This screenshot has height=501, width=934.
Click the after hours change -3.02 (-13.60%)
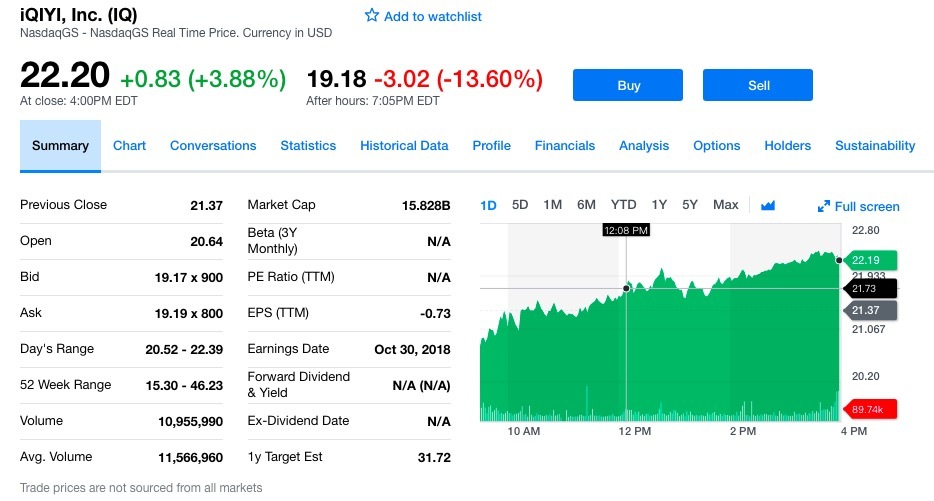(x=458, y=79)
